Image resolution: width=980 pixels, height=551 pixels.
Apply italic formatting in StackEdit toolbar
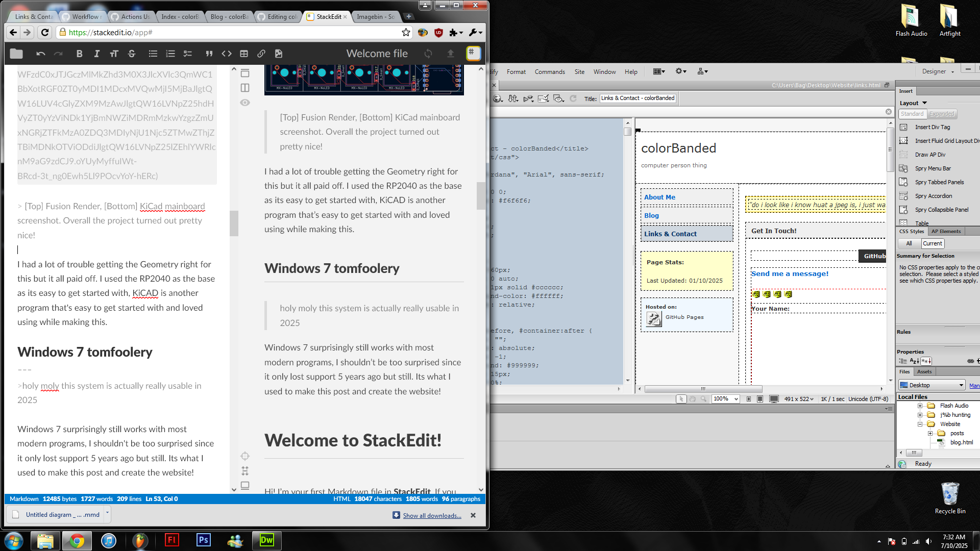tap(96, 54)
